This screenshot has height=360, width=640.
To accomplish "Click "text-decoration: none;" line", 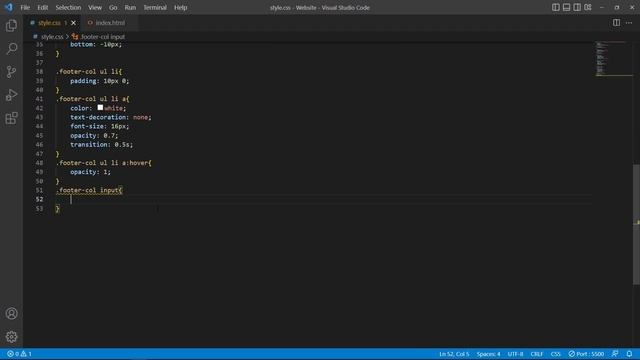I will [x=111, y=117].
